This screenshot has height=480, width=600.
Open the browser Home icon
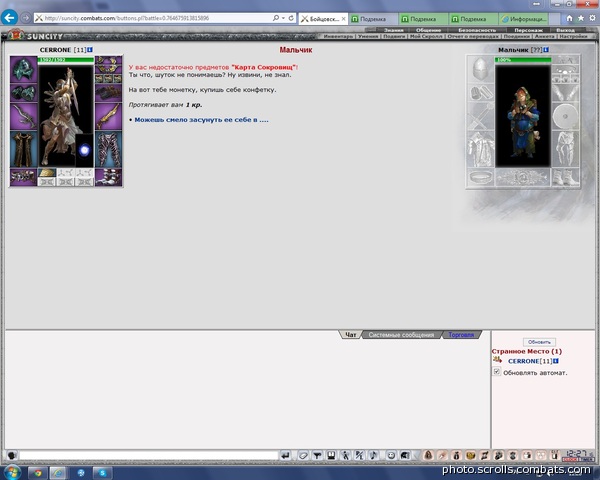pyautogui.click(x=569, y=18)
